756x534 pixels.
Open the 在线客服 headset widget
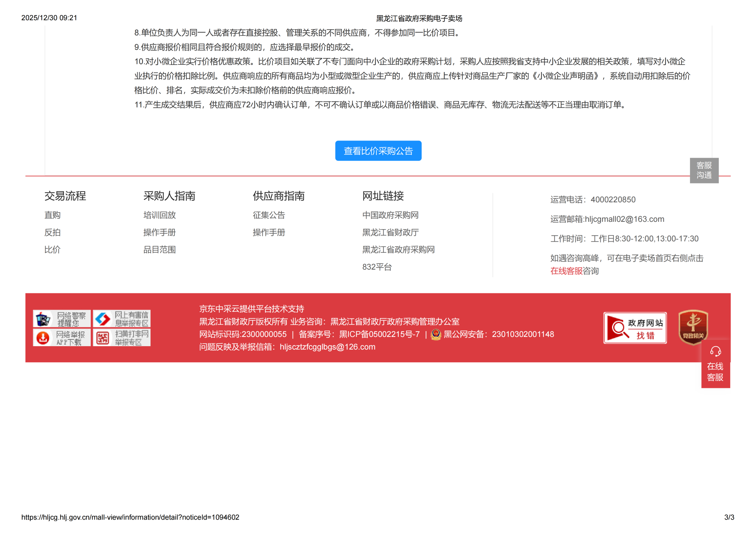tap(715, 364)
